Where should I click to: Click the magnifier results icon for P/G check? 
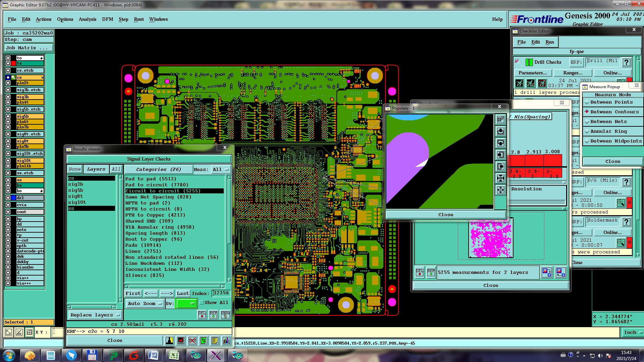[621, 203]
